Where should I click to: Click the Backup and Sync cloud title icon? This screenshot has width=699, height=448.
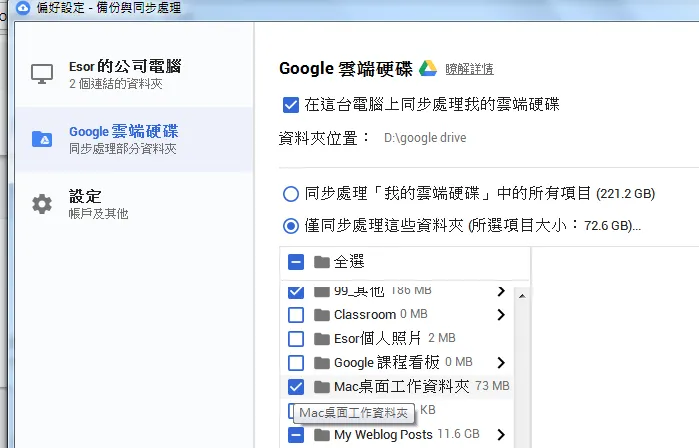pyautogui.click(x=22, y=8)
